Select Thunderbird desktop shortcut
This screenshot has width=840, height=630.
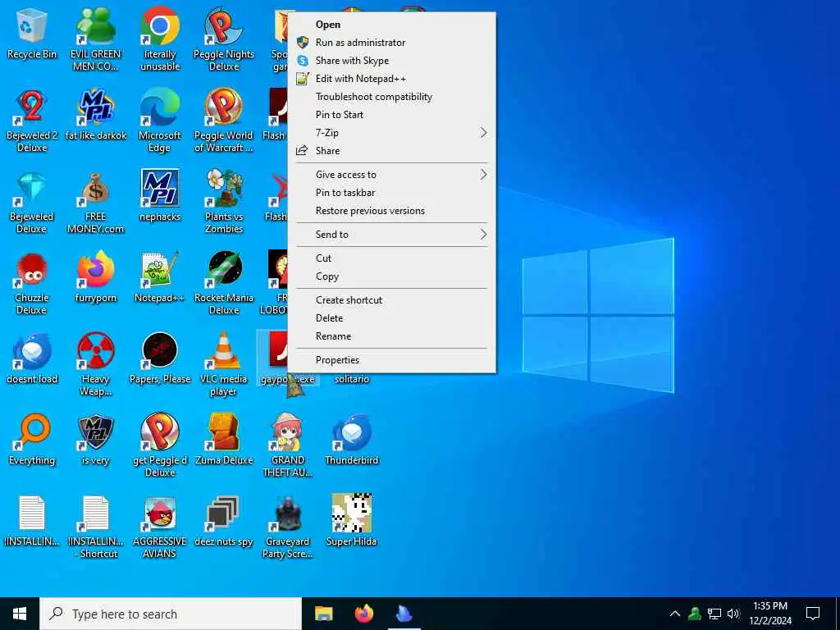click(x=352, y=440)
